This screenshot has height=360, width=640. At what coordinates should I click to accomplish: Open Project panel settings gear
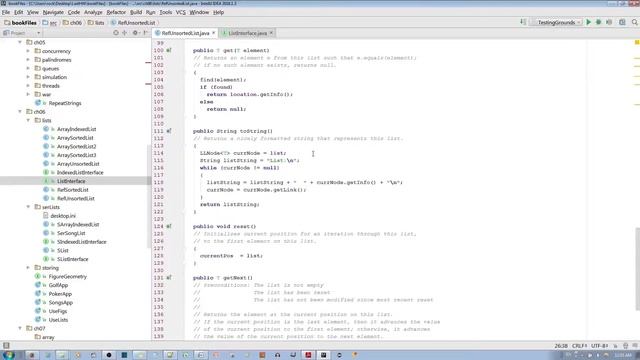135,33
